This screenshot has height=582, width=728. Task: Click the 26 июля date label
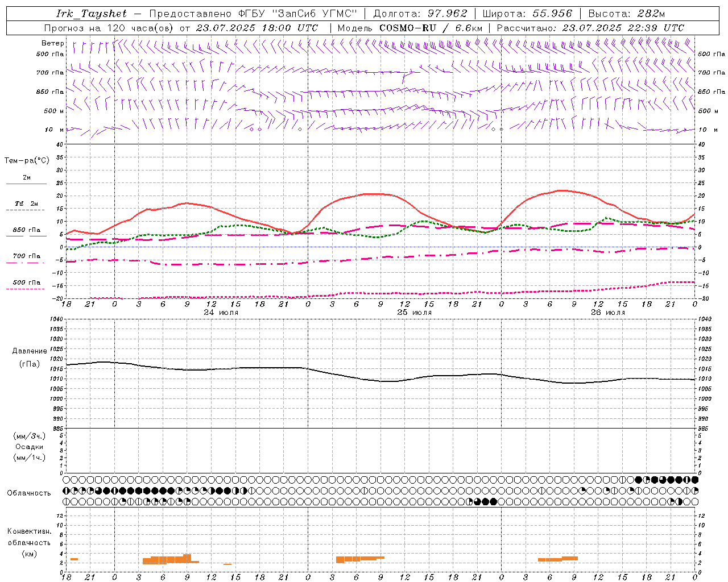point(607,313)
